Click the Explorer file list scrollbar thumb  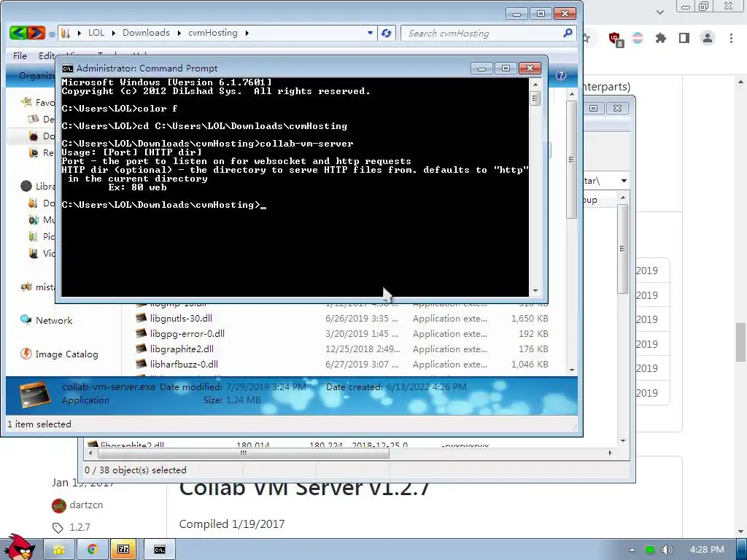click(571, 160)
